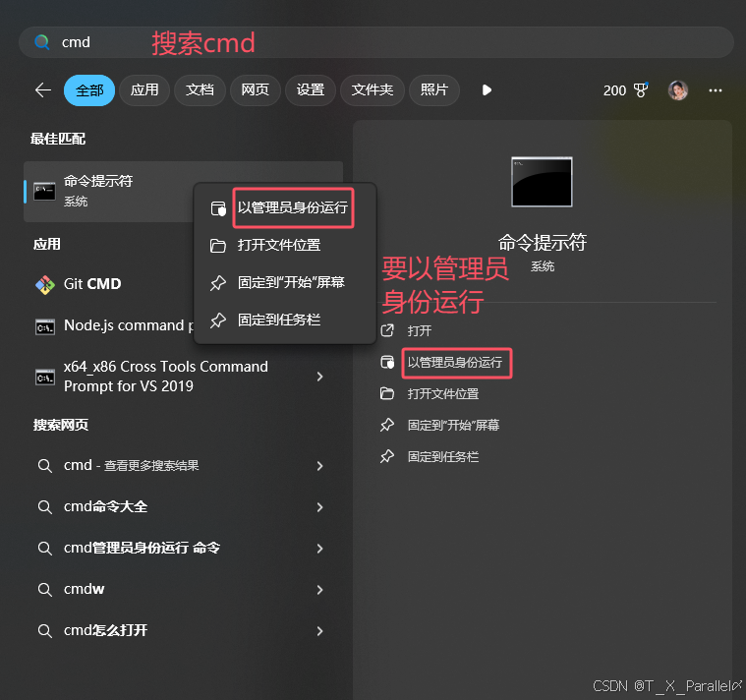
Task: Open the user profile avatar
Action: [x=678, y=89]
